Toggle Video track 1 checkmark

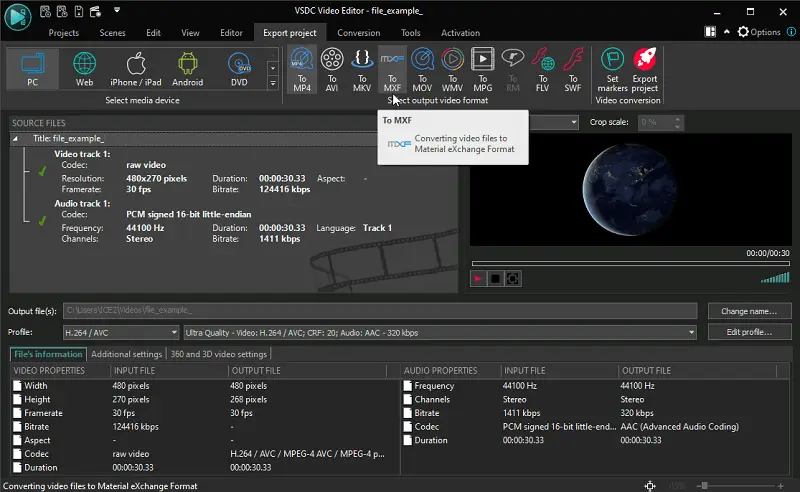coord(42,171)
